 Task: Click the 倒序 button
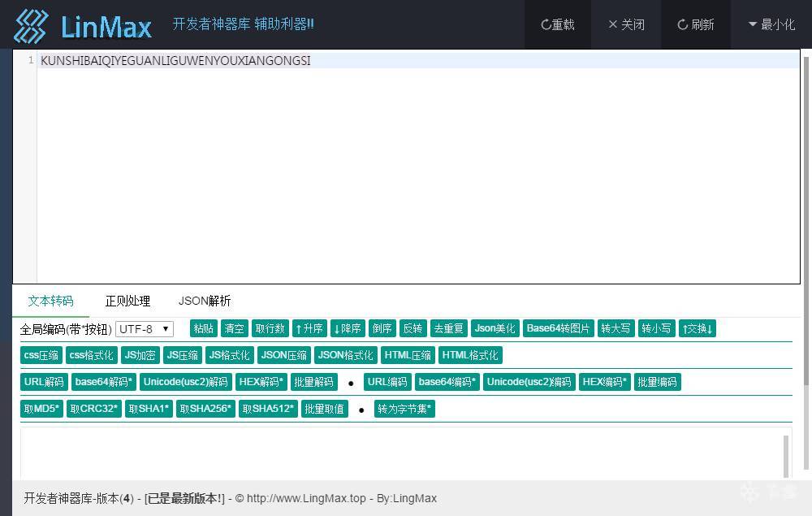pos(382,328)
